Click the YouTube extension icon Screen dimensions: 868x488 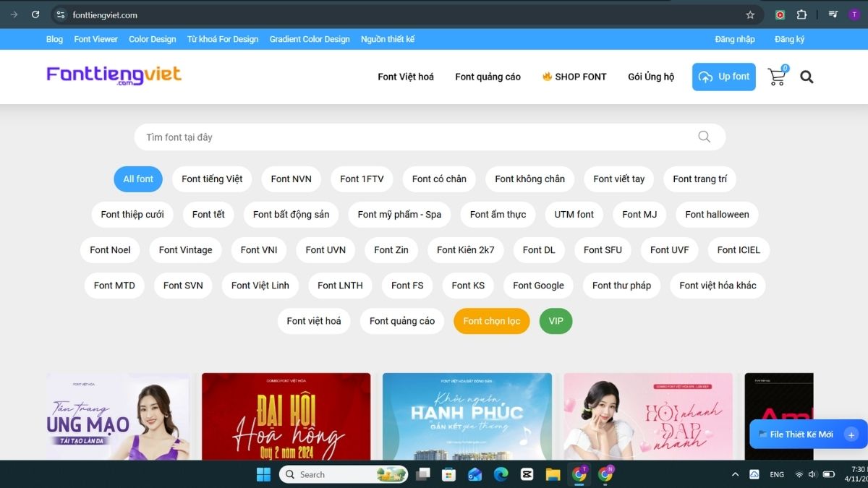[x=780, y=14]
